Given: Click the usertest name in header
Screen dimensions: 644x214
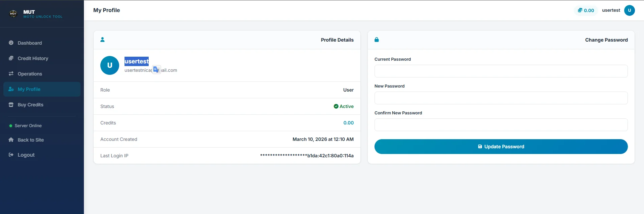Looking at the screenshot, I should coord(611,10).
